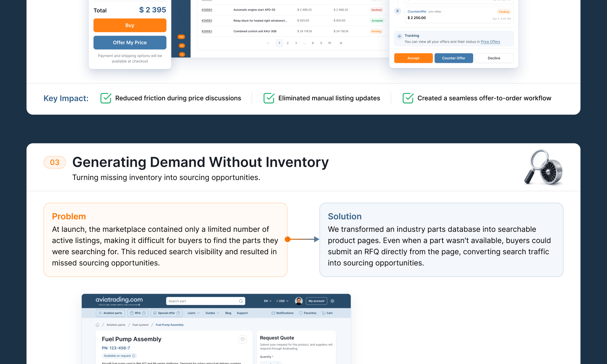Add Fuel Pump Assembly to favorites with heart
Viewport: 607px width, 364px height.
tap(242, 339)
